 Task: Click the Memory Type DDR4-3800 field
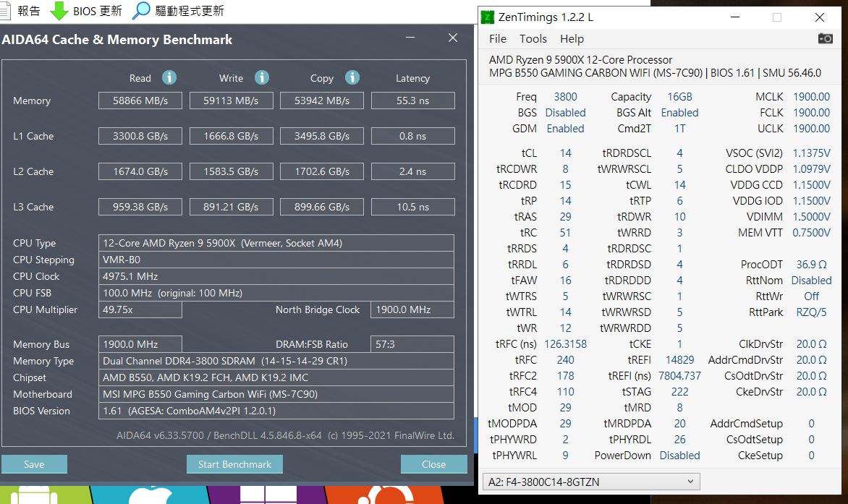point(276,361)
